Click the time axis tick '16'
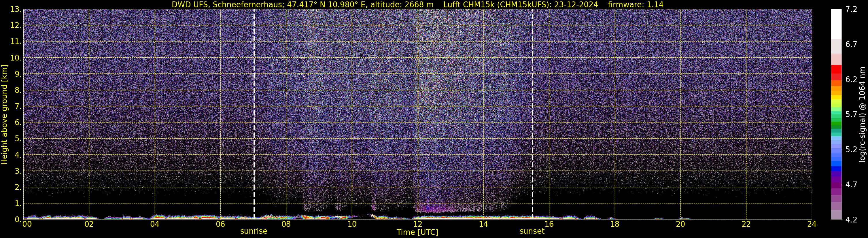The image size is (868, 238). 549,224
